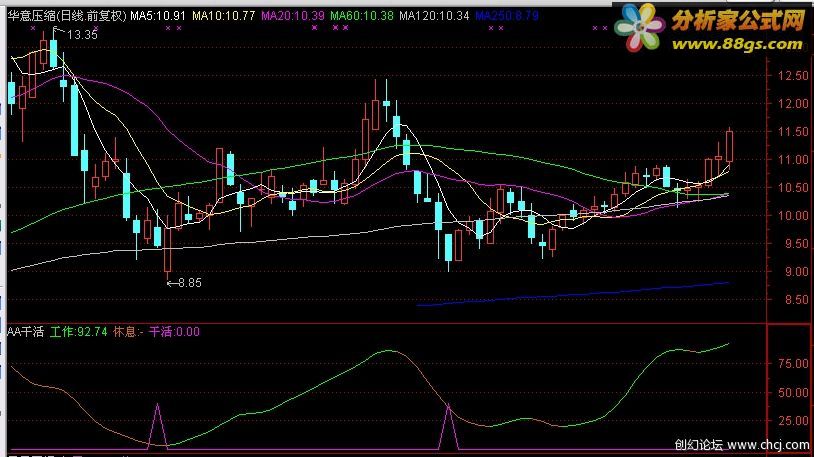Click the 8.85 low price marker
The image size is (814, 457).
189,283
